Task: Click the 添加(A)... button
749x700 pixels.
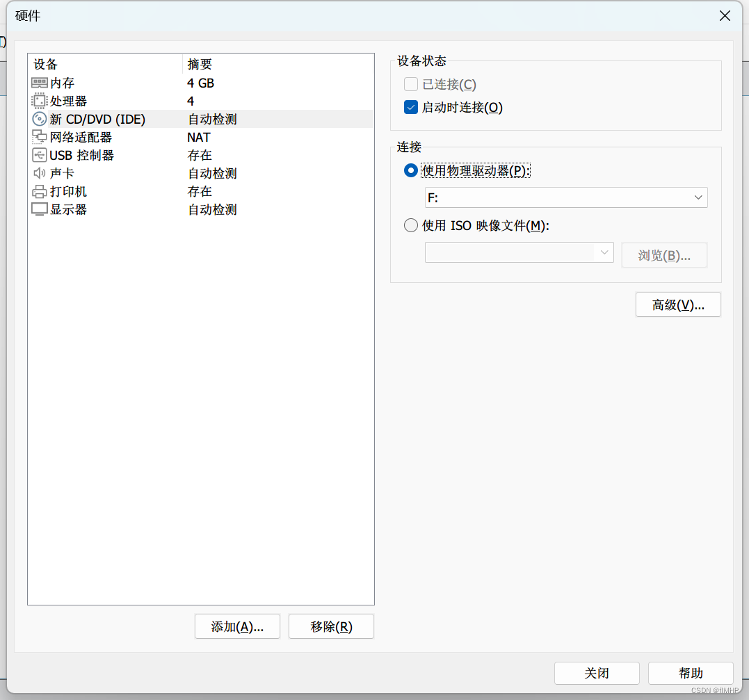Action: click(x=237, y=626)
